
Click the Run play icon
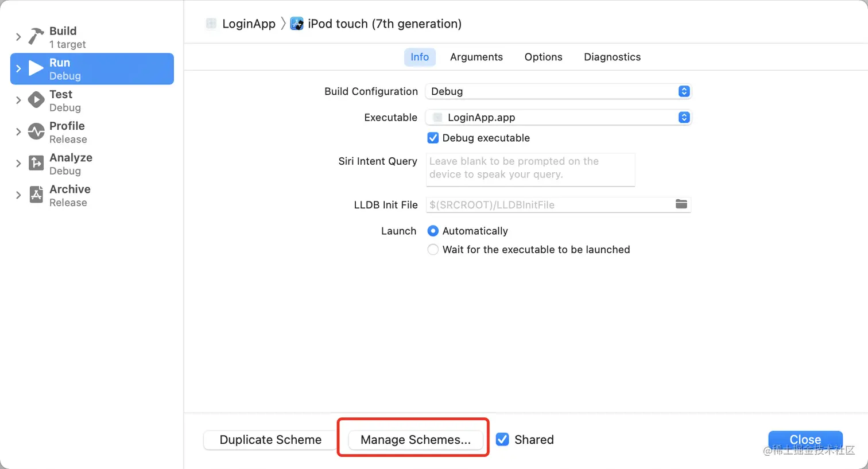[36, 68]
